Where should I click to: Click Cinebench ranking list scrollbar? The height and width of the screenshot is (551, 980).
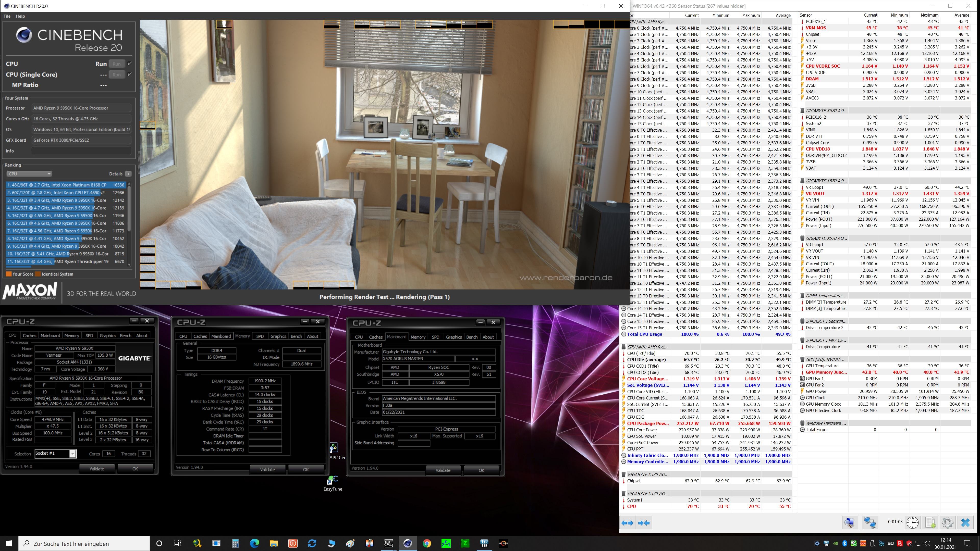click(x=129, y=208)
